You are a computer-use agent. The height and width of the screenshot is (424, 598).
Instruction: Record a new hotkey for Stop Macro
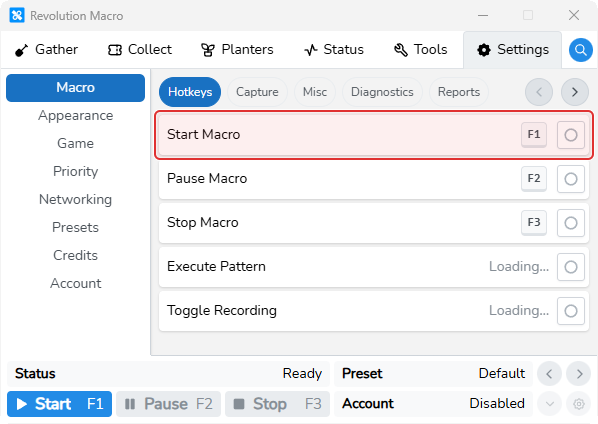(x=571, y=223)
